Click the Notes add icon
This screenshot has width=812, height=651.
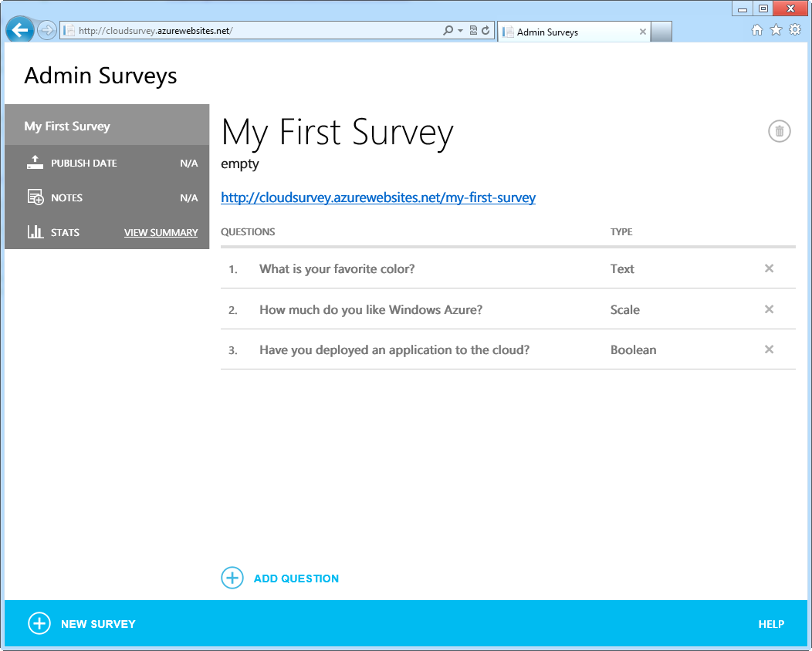36,197
